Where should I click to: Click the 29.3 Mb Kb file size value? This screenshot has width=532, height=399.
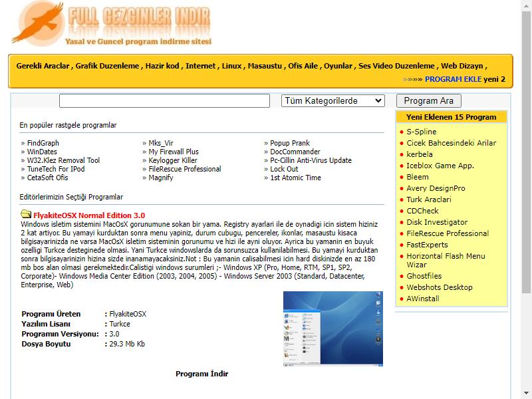point(127,344)
